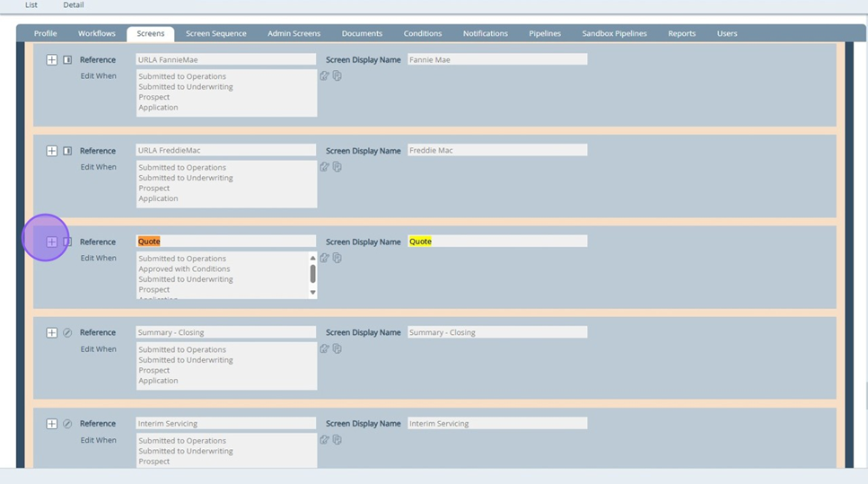Image resolution: width=868 pixels, height=484 pixels.
Task: Expand the Quote screen row
Action: pos(52,242)
